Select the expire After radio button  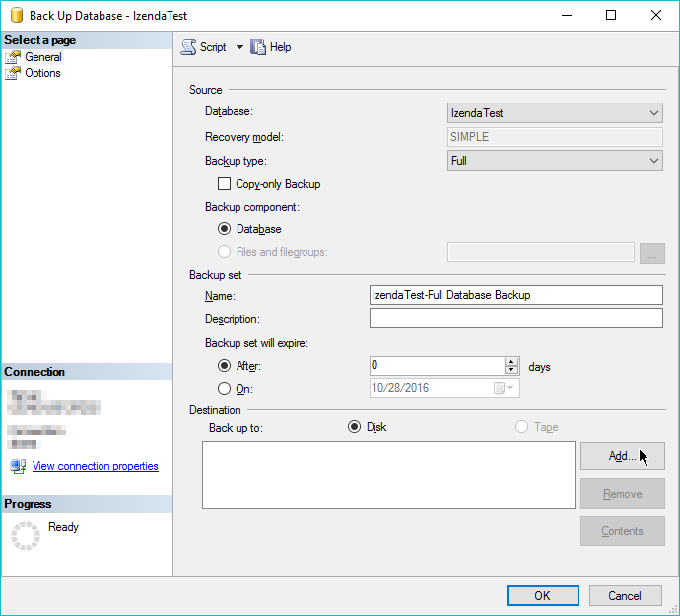(224, 366)
